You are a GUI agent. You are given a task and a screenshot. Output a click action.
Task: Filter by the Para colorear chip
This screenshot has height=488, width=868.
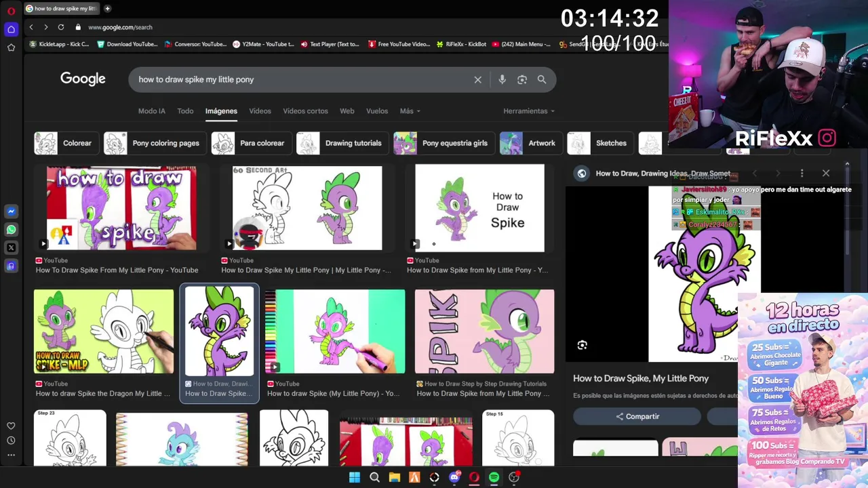click(250, 143)
